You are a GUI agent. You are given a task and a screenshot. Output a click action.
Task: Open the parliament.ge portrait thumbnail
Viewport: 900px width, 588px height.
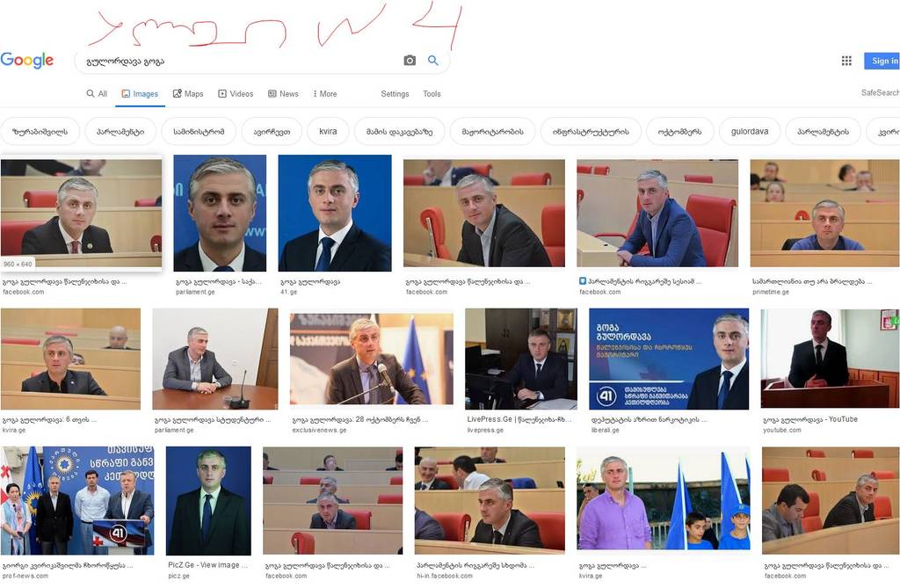click(220, 213)
